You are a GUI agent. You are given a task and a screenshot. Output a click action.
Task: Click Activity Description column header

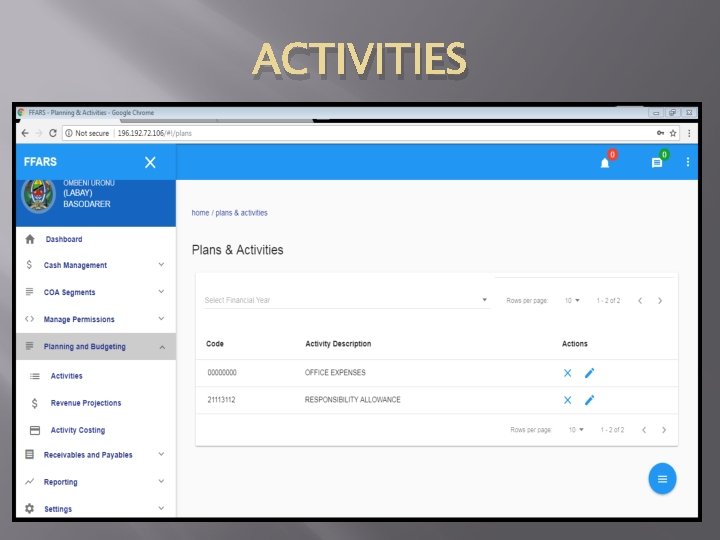point(338,343)
